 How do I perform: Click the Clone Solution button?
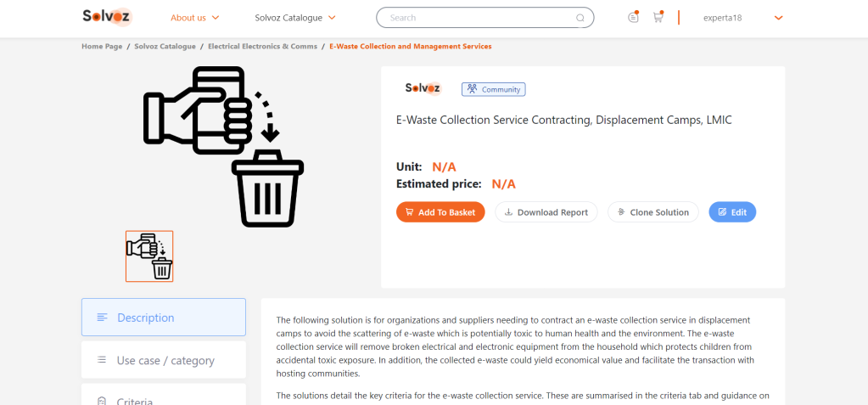[x=652, y=212]
